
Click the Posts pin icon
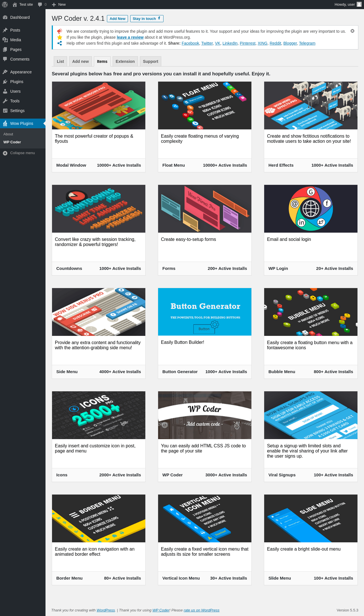[x=5, y=30]
